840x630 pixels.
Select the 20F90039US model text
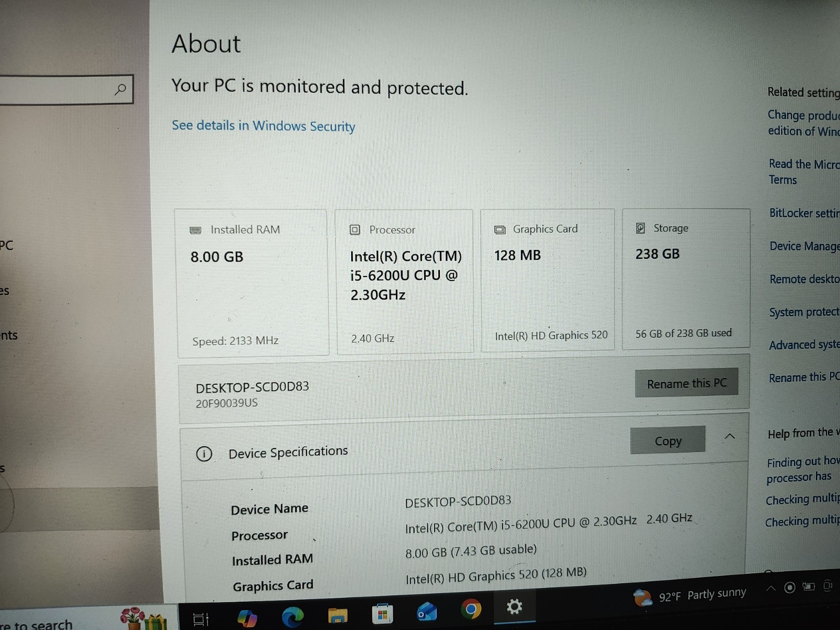pyautogui.click(x=227, y=403)
